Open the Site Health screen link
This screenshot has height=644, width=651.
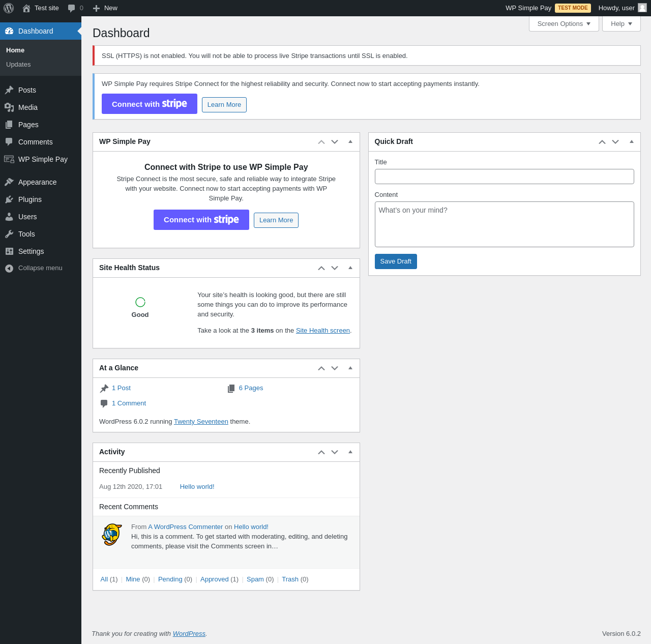[x=323, y=331]
